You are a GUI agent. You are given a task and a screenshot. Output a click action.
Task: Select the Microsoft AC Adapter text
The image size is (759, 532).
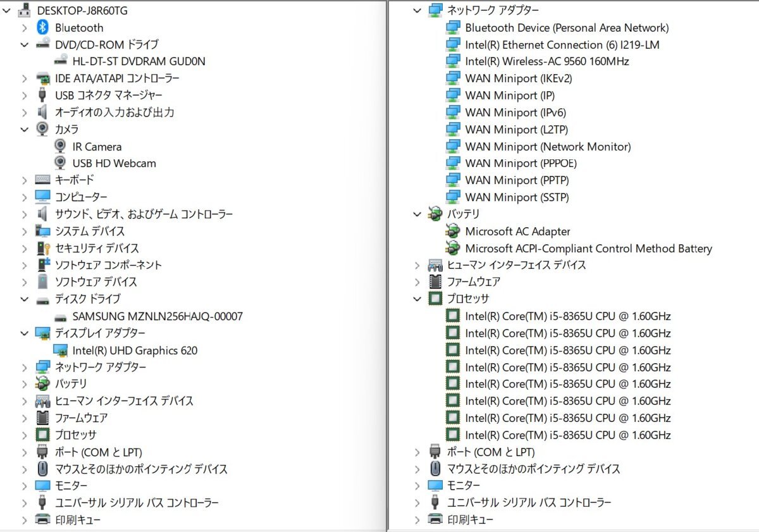[517, 231]
